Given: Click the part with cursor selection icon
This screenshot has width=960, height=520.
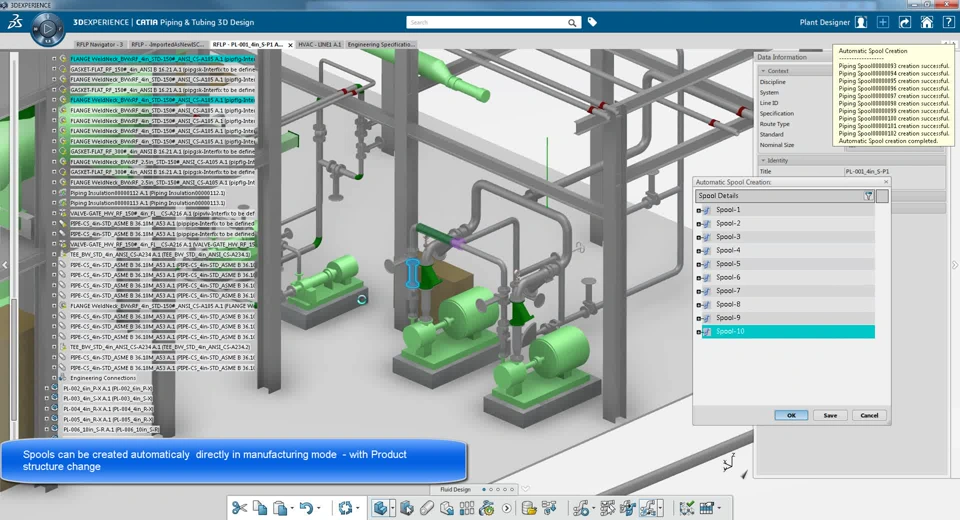Looking at the screenshot, I should coord(407,508).
